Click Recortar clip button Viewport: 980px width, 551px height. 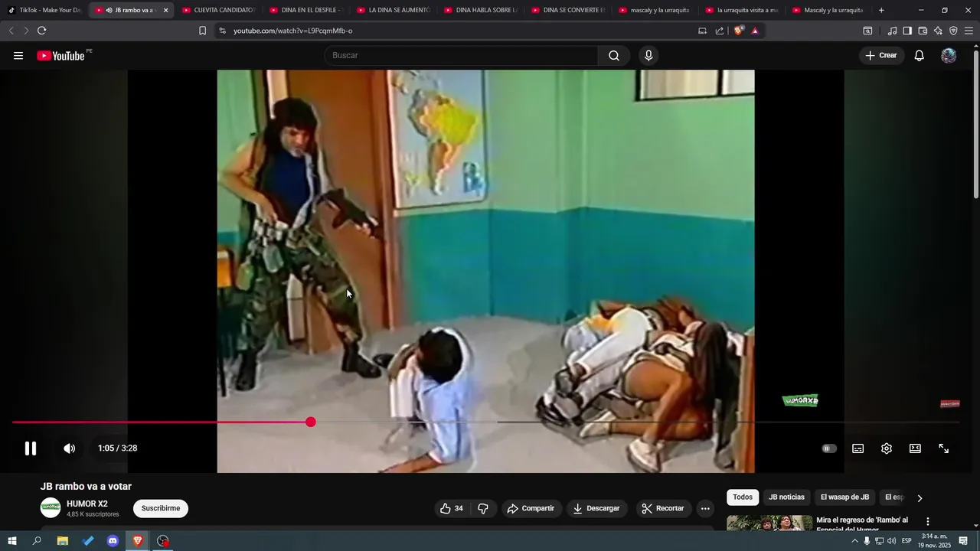click(x=663, y=508)
